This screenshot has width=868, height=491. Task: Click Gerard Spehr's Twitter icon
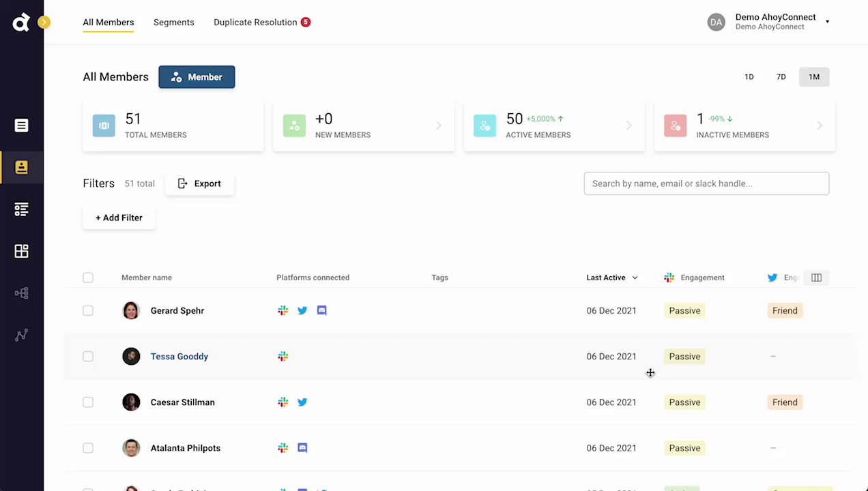click(x=302, y=310)
